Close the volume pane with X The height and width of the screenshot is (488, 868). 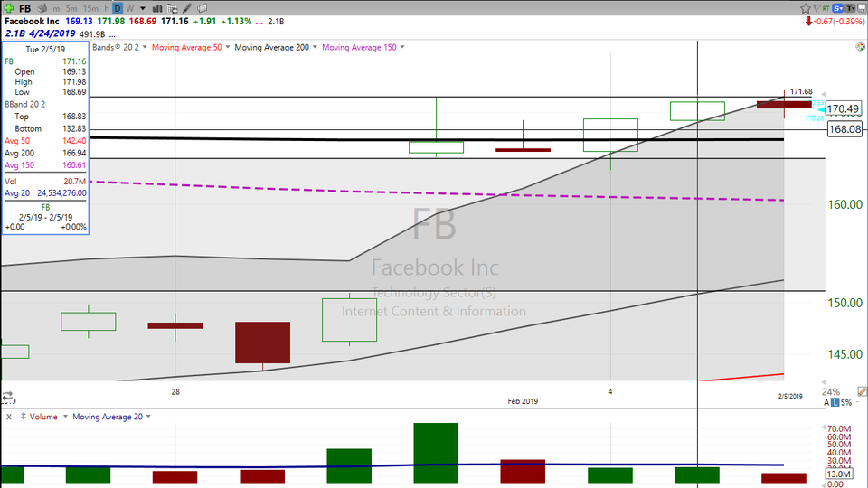coord(9,417)
